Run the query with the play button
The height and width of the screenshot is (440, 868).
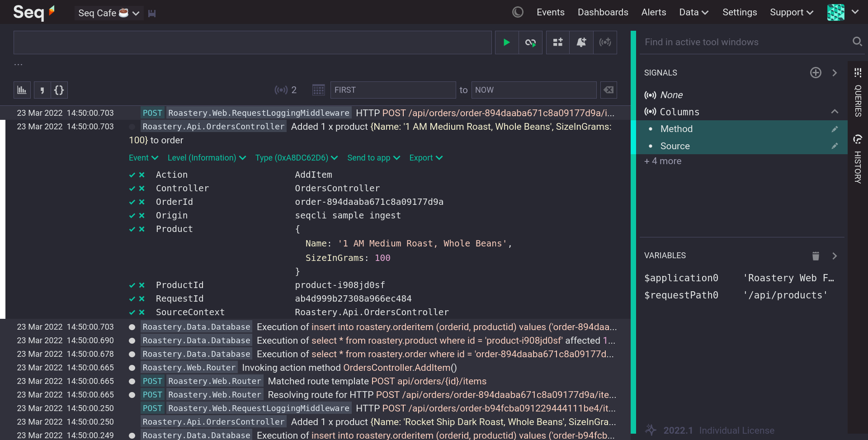(506, 42)
